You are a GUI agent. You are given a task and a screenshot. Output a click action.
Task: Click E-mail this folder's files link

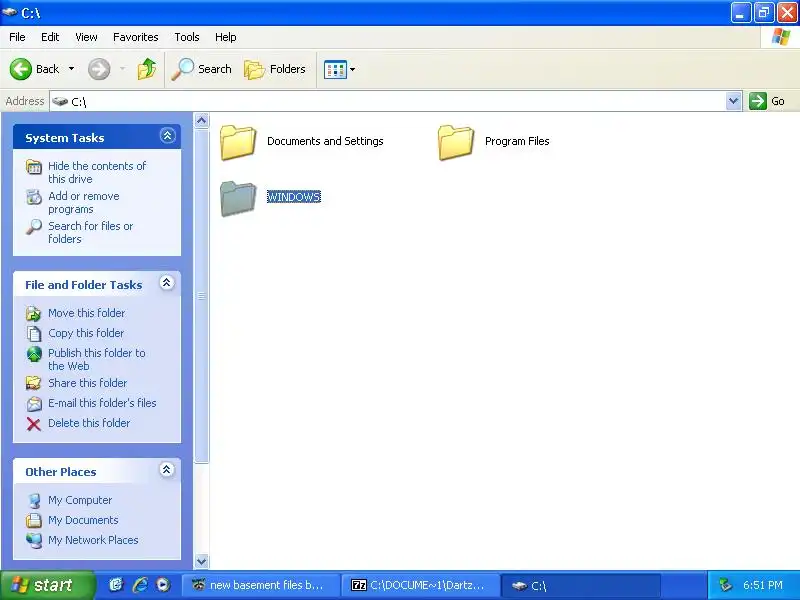click(x=102, y=403)
